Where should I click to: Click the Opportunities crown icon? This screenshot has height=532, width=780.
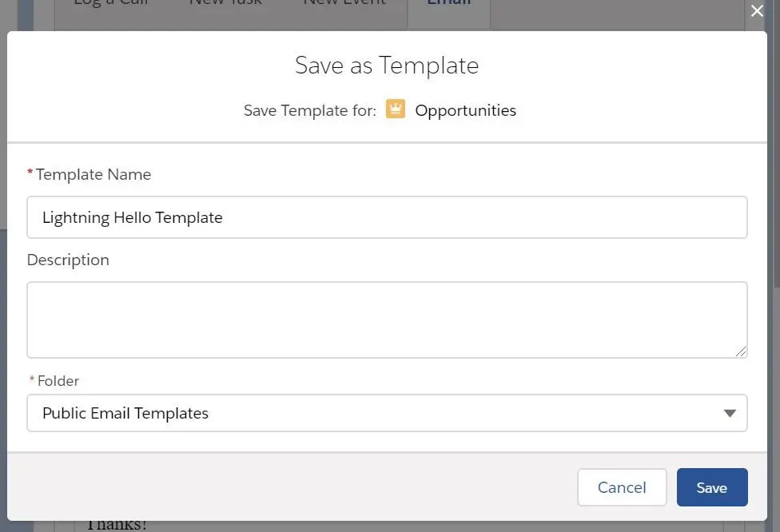pos(396,109)
